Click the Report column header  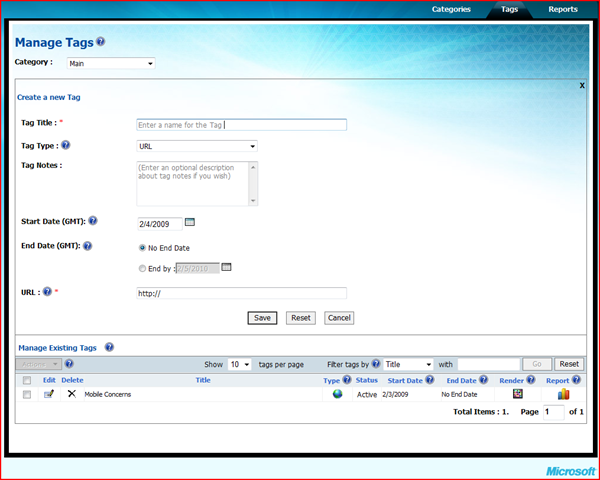coord(558,380)
